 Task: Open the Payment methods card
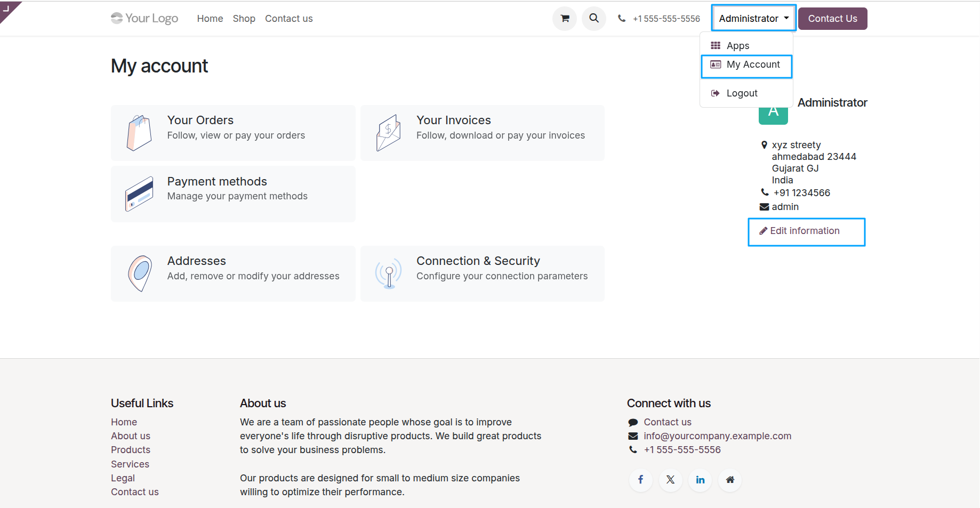pyautogui.click(x=232, y=193)
